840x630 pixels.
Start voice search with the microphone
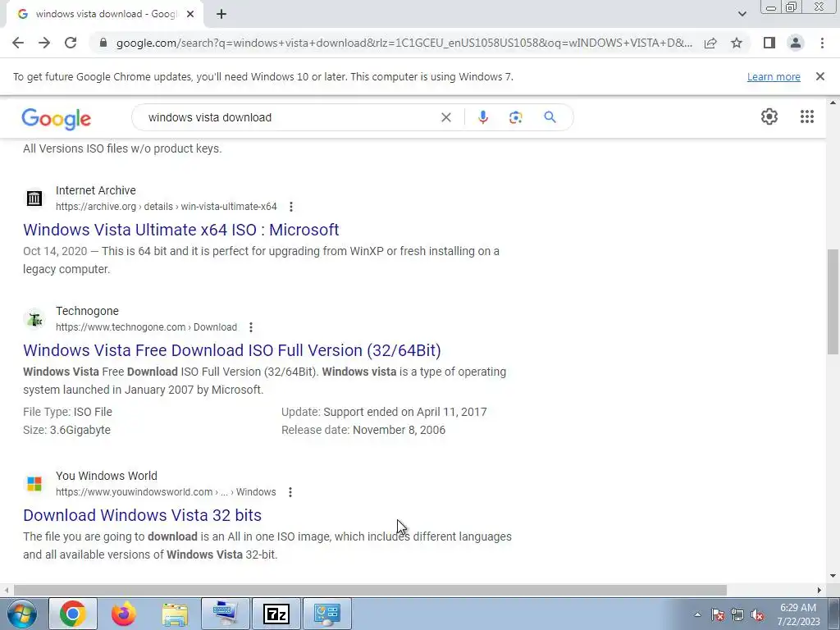tap(482, 117)
